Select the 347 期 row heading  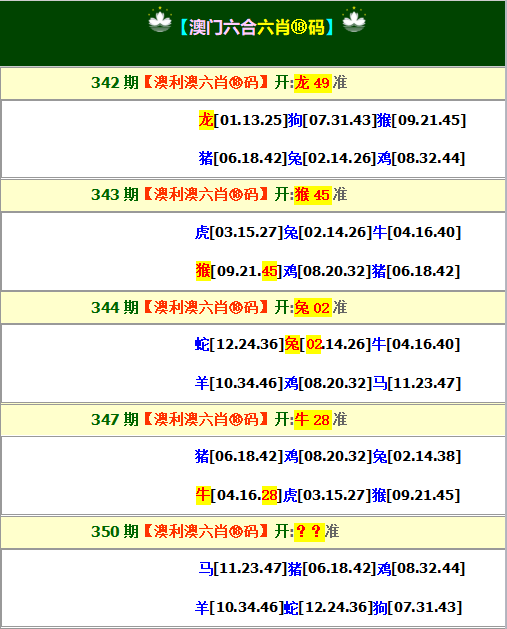[x=253, y=420]
